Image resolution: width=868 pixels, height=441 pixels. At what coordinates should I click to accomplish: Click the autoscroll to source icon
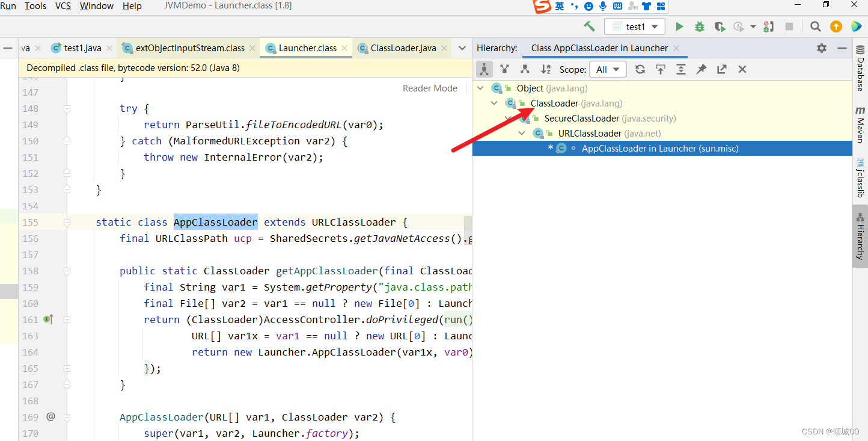pos(661,69)
